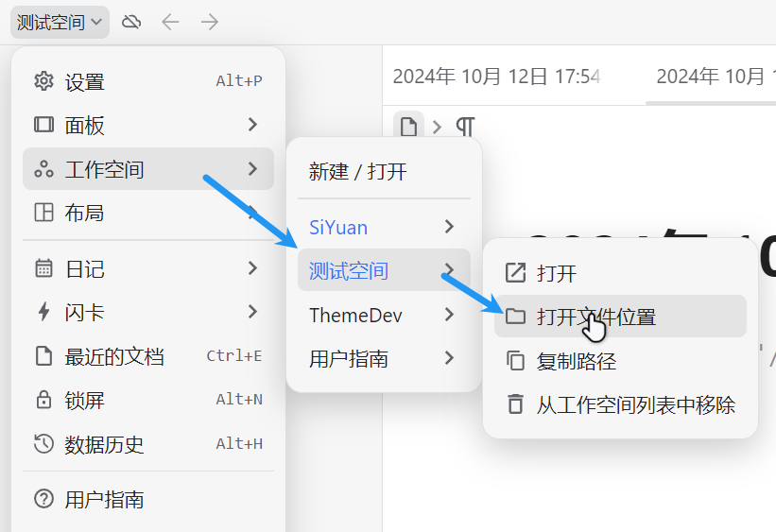Expand the SiYuan workspace arrow

(449, 227)
